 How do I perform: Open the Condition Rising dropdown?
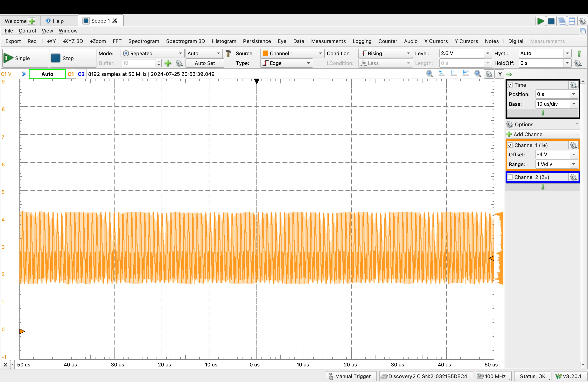tap(385, 53)
